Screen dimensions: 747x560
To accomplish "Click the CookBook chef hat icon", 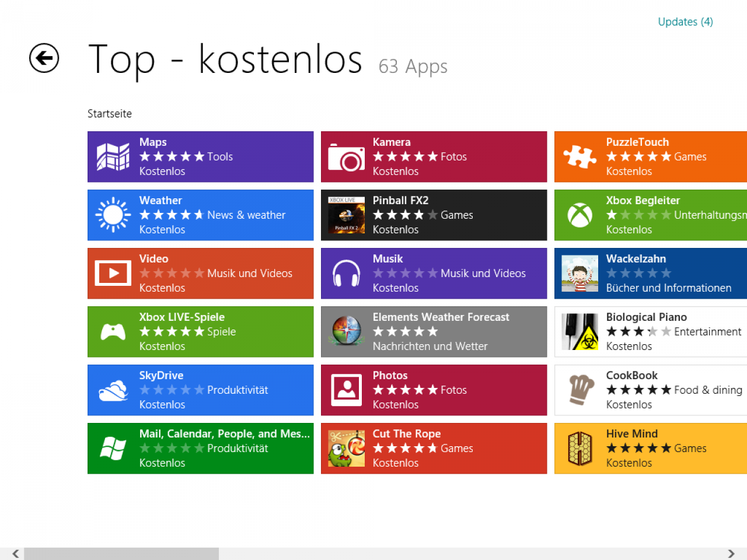I will point(580,390).
